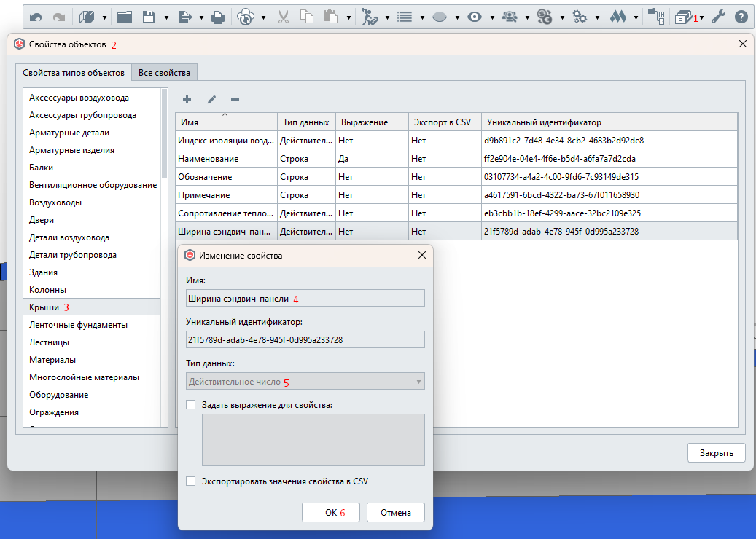Click the stacked windows icon marked 1
This screenshot has height=539, width=756.
683,17
